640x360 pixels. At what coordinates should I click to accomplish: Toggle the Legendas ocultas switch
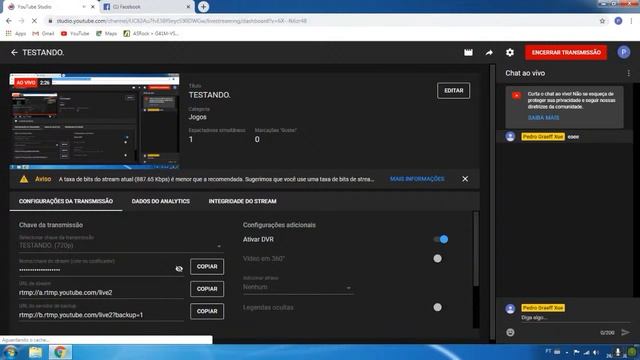pos(437,307)
